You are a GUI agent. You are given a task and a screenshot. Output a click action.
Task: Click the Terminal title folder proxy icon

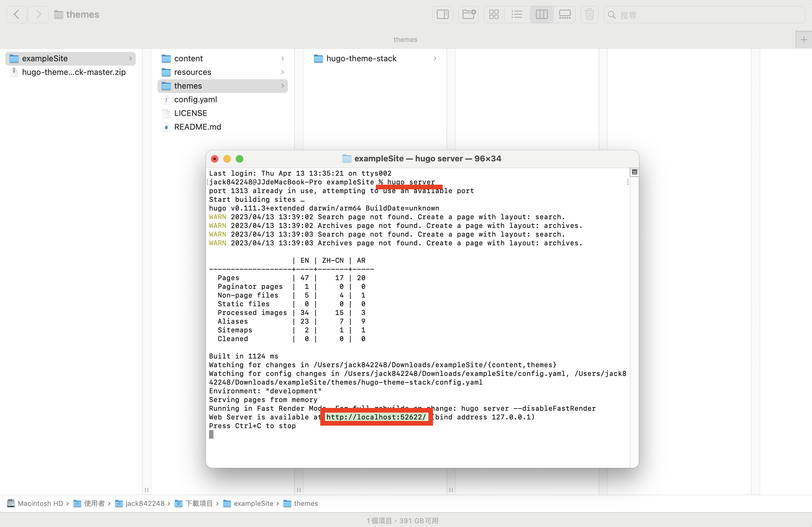tap(347, 159)
